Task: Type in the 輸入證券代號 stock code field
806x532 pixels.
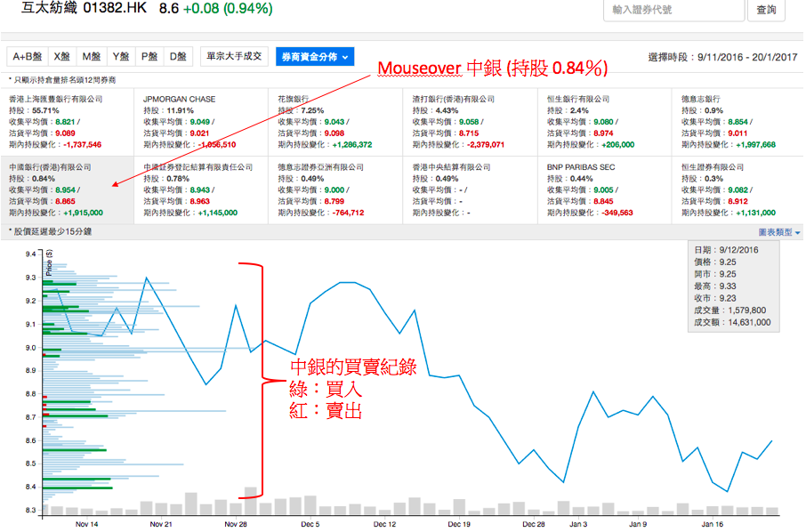Action: pyautogui.click(x=673, y=10)
